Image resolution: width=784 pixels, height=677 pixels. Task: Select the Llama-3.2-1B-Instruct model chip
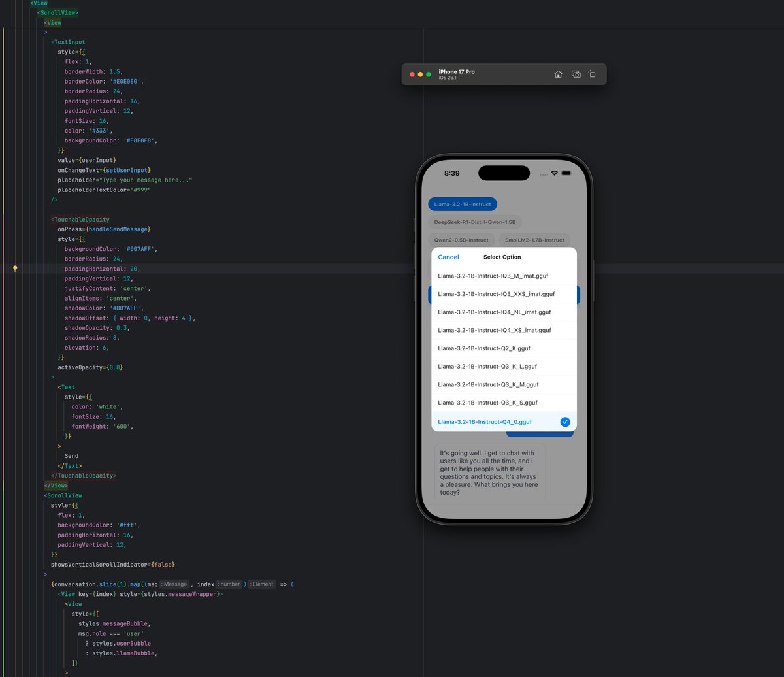[x=463, y=205]
